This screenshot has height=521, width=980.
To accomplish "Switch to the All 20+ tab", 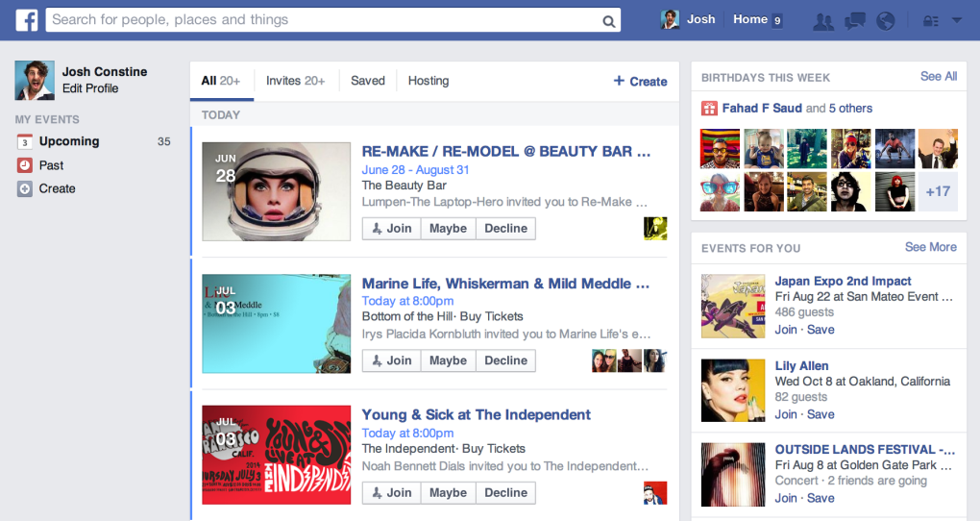I will tap(221, 81).
